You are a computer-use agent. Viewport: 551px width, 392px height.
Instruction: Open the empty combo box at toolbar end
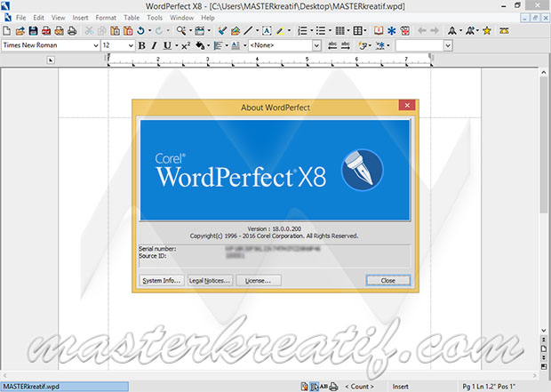(448, 45)
